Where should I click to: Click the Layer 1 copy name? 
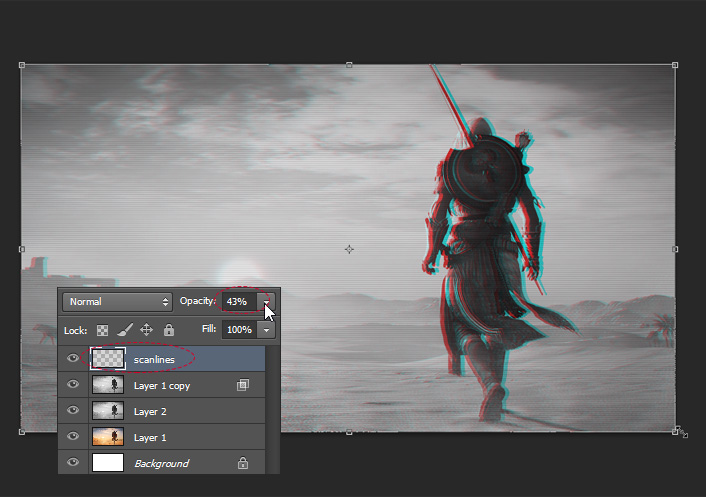pyautogui.click(x=162, y=386)
